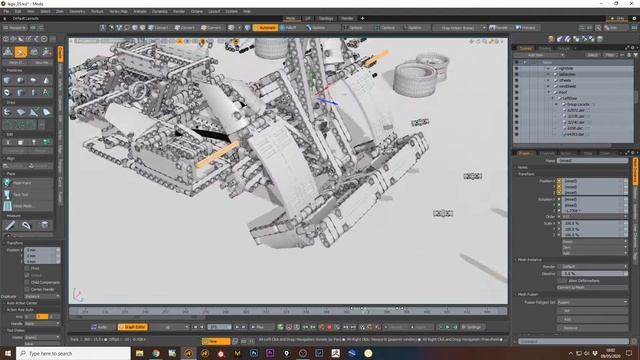Collapse the Measure section in toolbox
640x360 pixels.
(x=4, y=216)
